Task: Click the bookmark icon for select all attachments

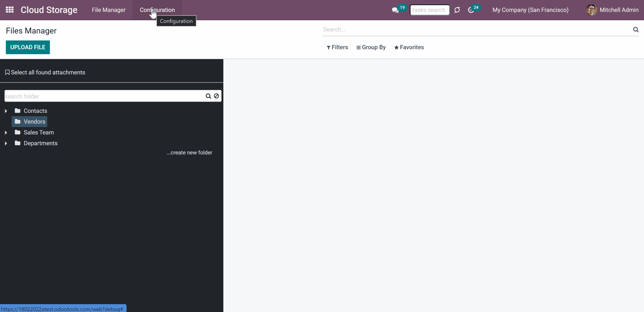Action: coord(7,73)
